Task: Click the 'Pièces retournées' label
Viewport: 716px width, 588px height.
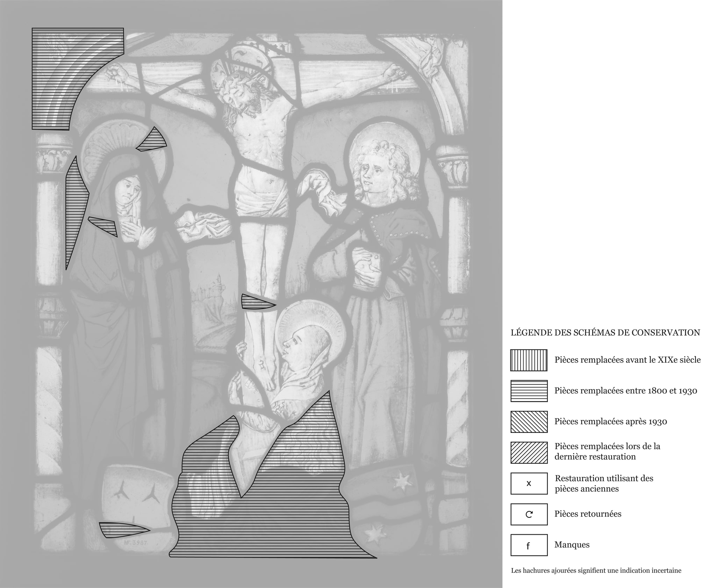Action: pyautogui.click(x=588, y=514)
